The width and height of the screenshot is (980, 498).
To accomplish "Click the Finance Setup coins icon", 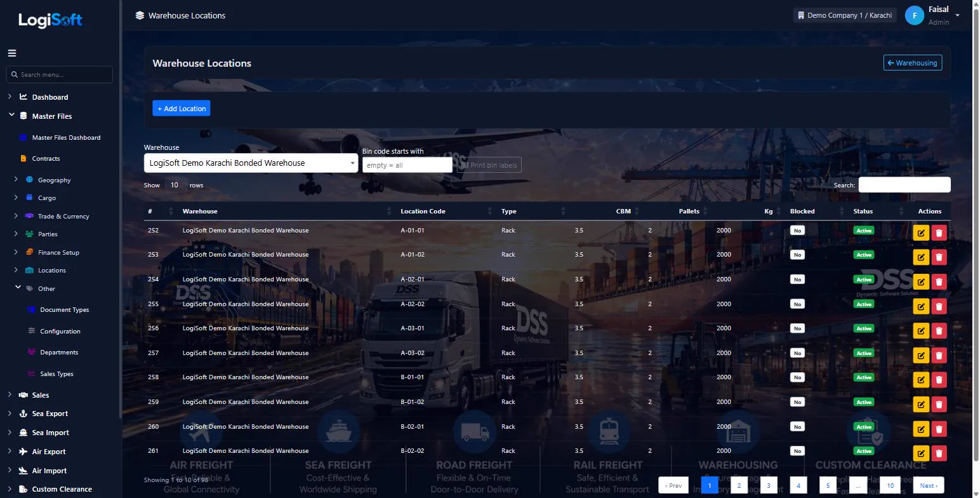I will pos(29,252).
